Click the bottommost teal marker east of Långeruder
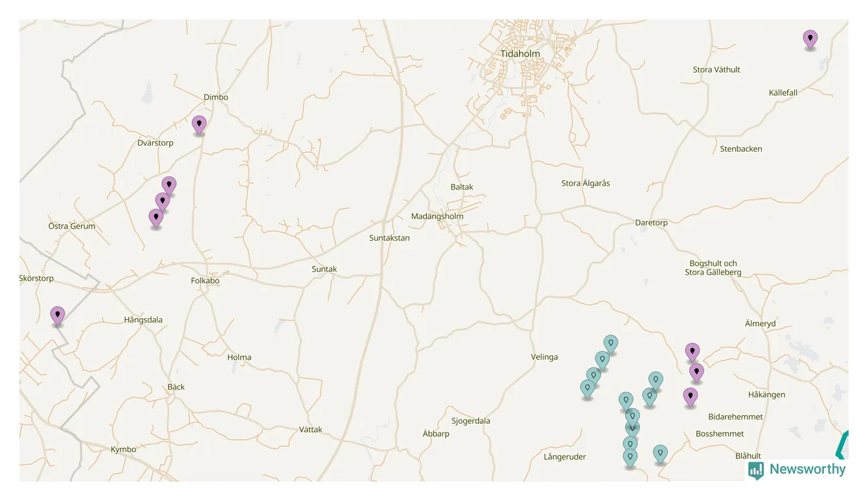This screenshot has height=501, width=868. tap(630, 458)
